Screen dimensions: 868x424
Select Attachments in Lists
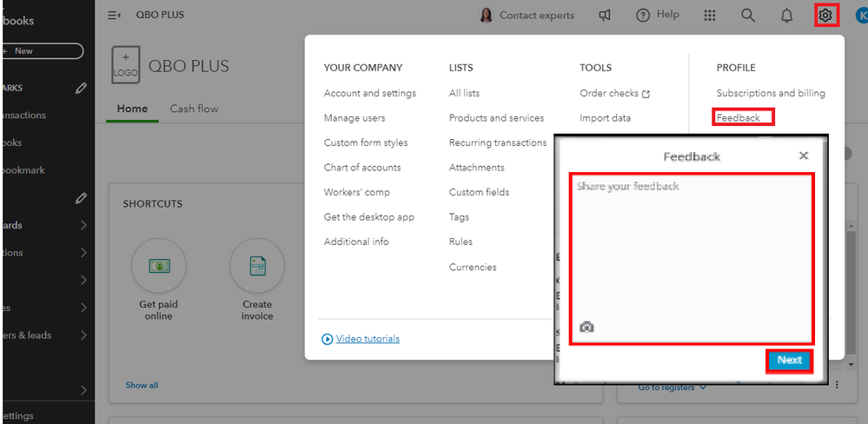click(477, 167)
